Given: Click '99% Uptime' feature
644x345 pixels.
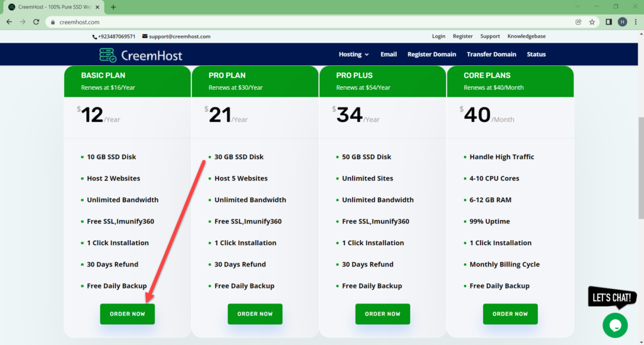Looking at the screenshot, I should tap(489, 222).
